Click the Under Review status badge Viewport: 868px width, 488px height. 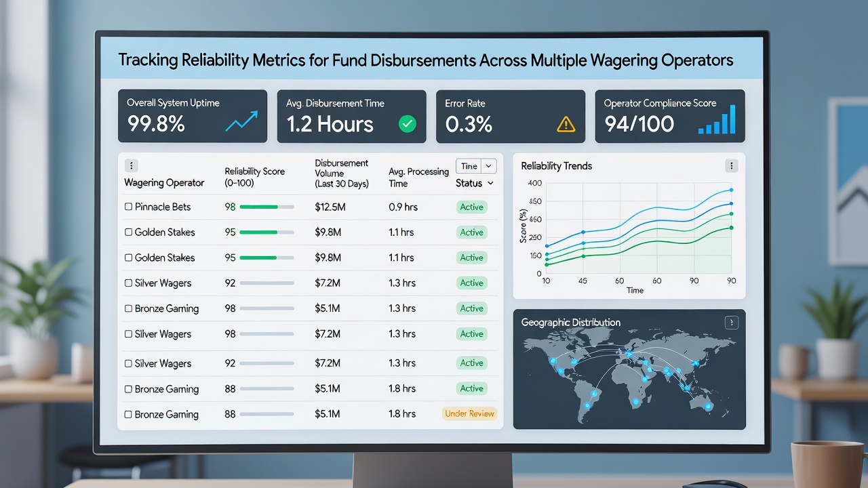tap(470, 413)
